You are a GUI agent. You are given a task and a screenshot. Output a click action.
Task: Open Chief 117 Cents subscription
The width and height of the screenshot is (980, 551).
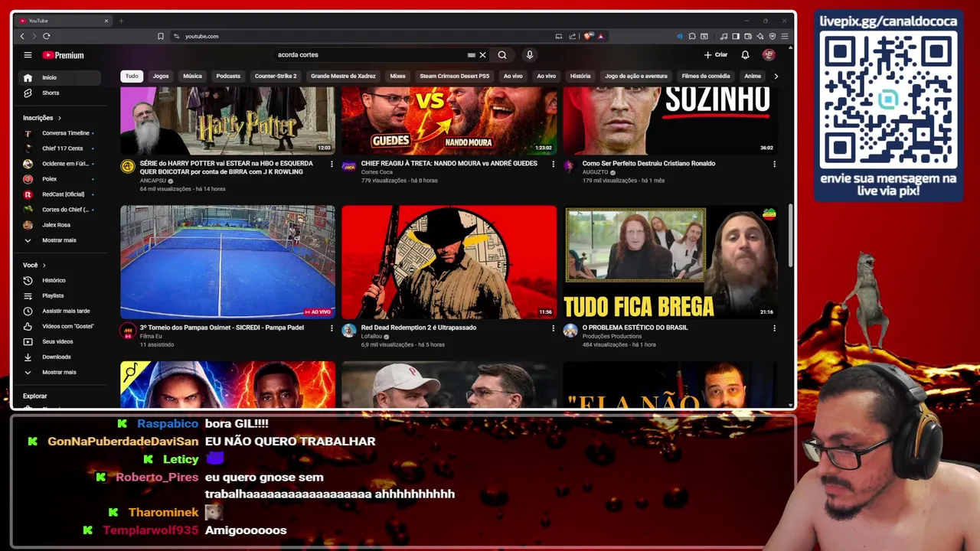click(x=60, y=148)
